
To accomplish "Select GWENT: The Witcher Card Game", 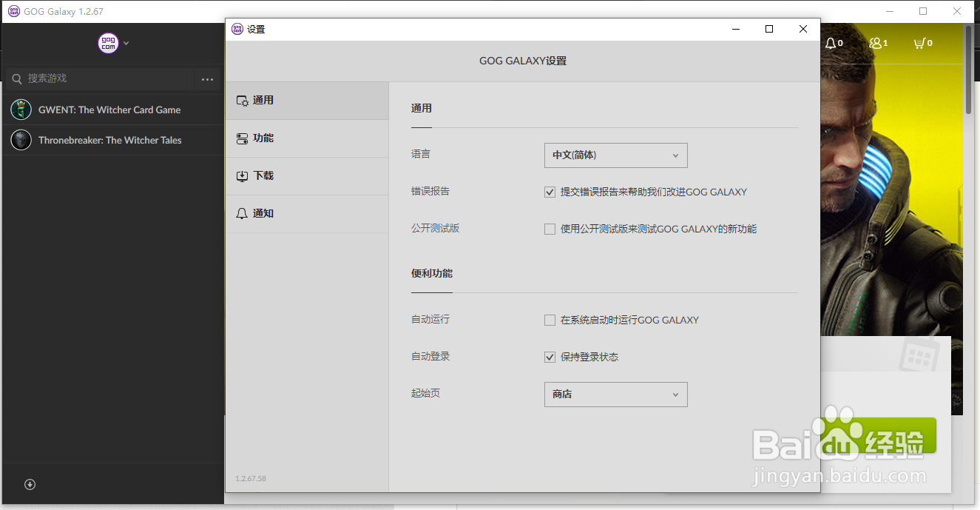I will 111,110.
